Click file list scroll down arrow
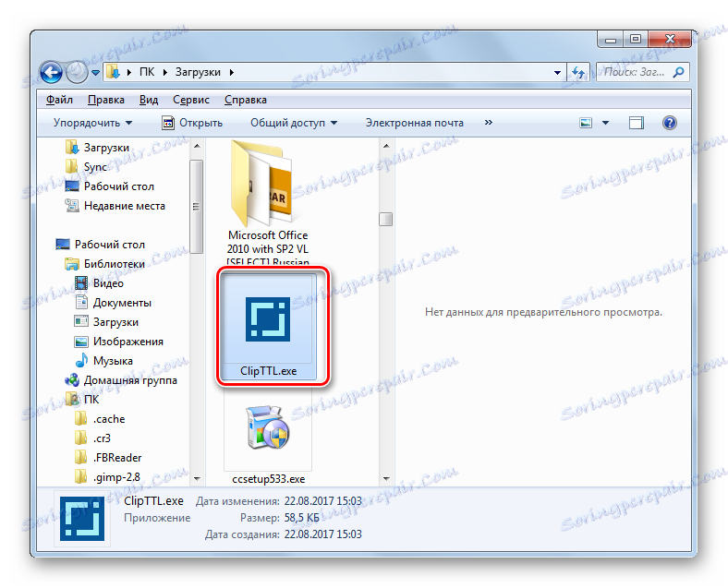The height and width of the screenshot is (588, 728). point(386,478)
